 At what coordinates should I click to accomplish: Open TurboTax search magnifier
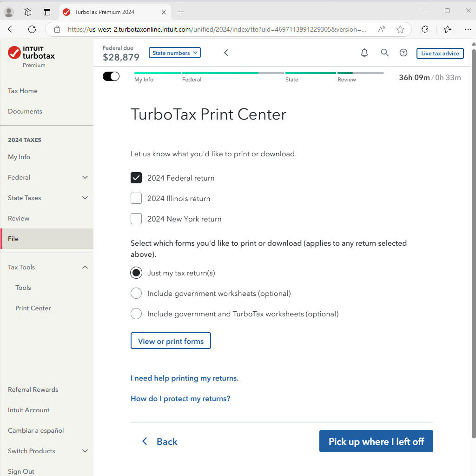tap(384, 53)
